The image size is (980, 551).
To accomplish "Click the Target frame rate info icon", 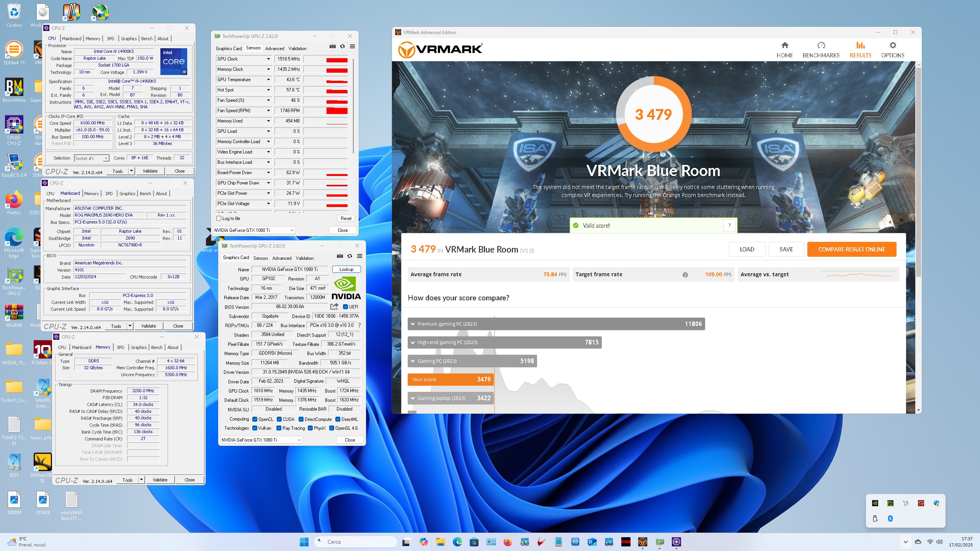I will click(685, 275).
